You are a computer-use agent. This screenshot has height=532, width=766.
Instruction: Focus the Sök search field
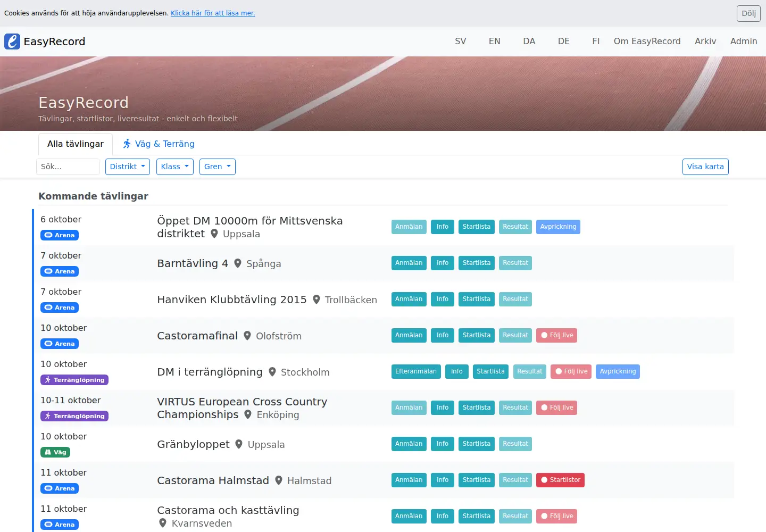pos(68,167)
